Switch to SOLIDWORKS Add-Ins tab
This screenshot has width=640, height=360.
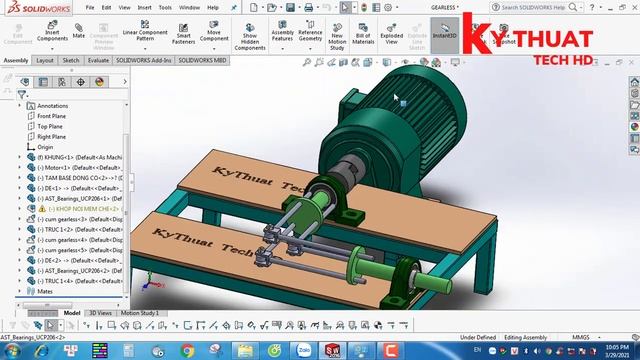[143, 60]
